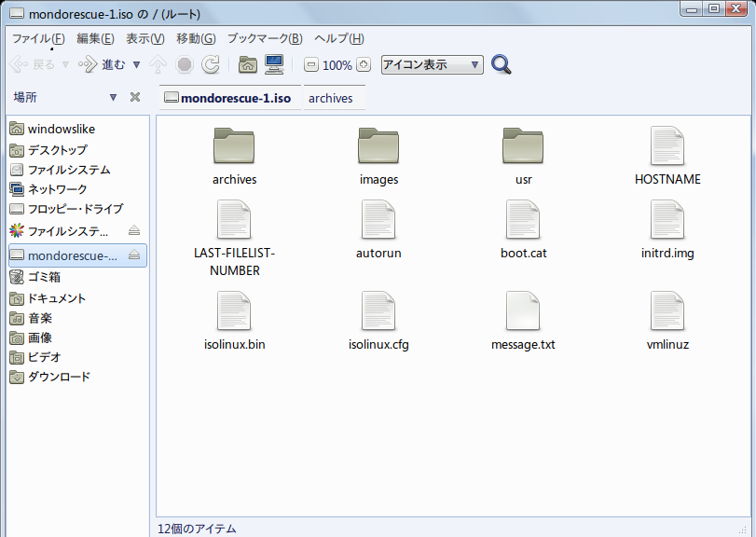
Task: Click the Back arrow toolbar button
Action: (32, 64)
